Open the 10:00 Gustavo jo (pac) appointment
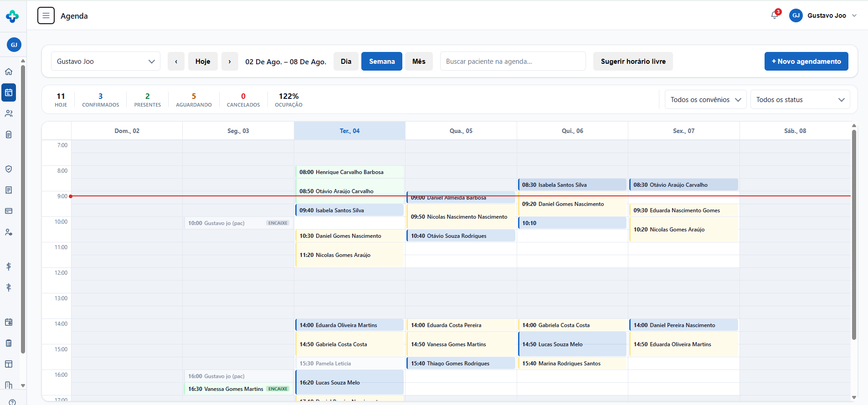 (x=238, y=223)
